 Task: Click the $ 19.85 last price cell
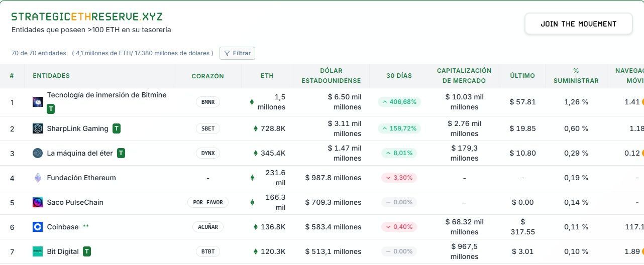click(x=522, y=128)
